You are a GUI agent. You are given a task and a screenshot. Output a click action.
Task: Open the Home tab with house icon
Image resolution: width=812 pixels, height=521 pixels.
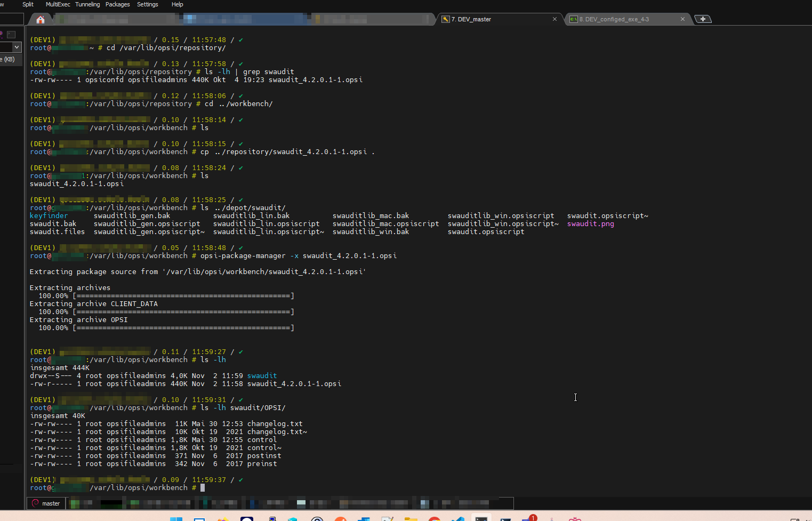(41, 19)
